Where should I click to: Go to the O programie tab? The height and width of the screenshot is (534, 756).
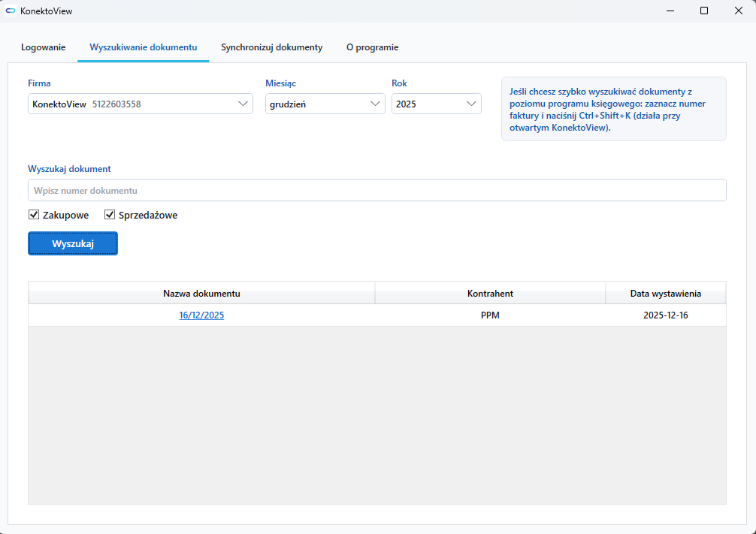pyautogui.click(x=372, y=47)
